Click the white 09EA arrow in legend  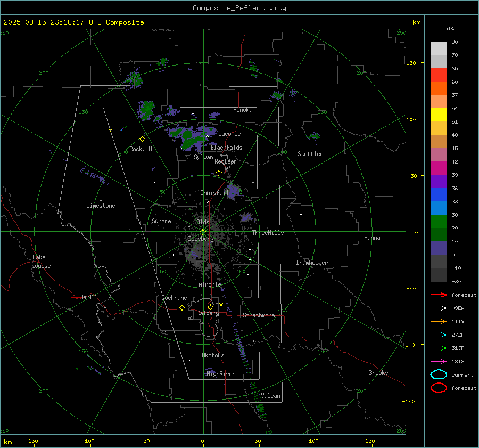439,308
